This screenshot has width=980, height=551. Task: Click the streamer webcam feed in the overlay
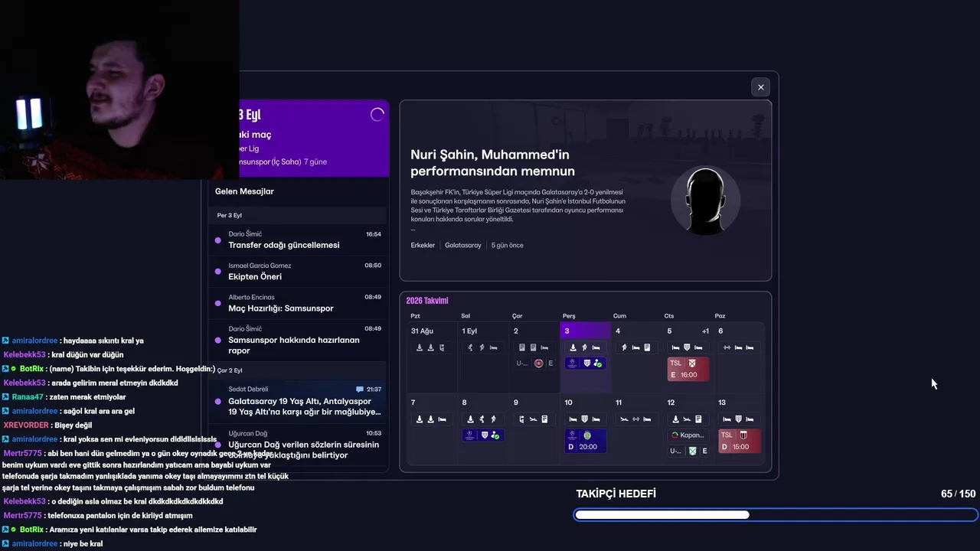[119, 90]
